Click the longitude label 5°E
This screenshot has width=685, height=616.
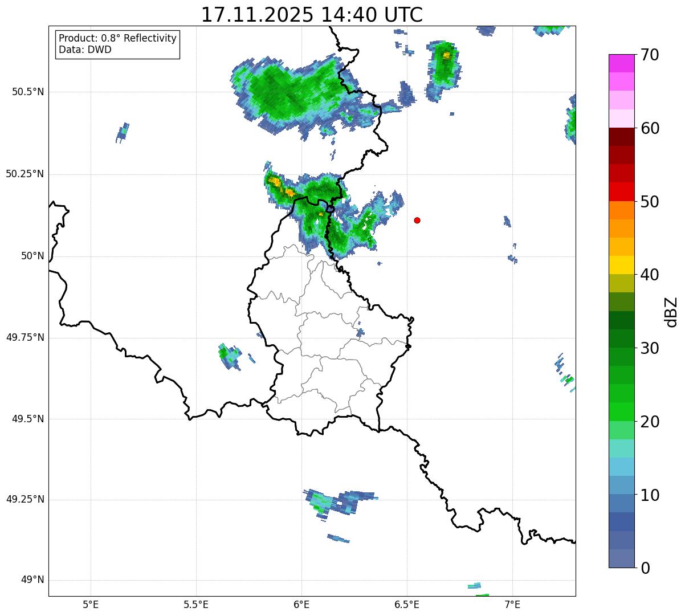(91, 604)
